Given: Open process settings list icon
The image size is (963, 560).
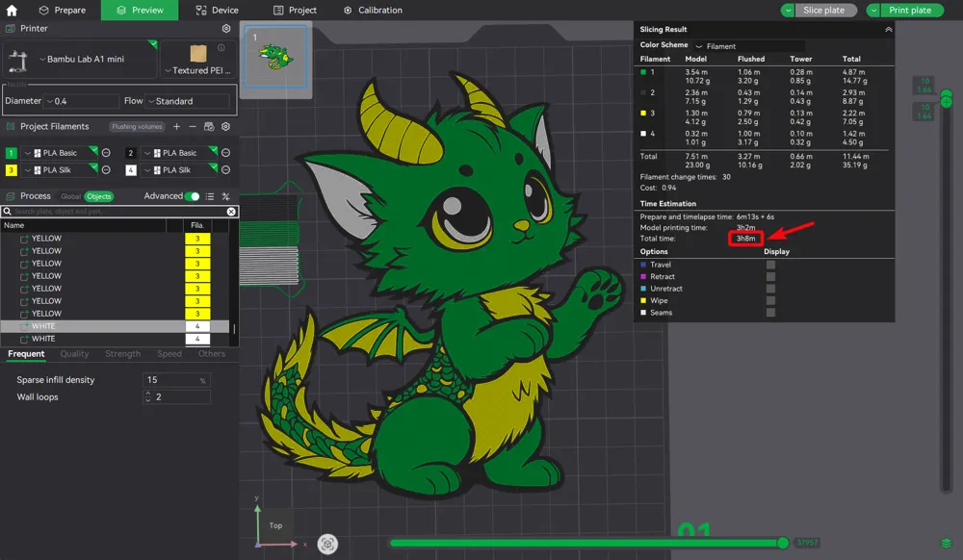Looking at the screenshot, I should click(x=209, y=196).
